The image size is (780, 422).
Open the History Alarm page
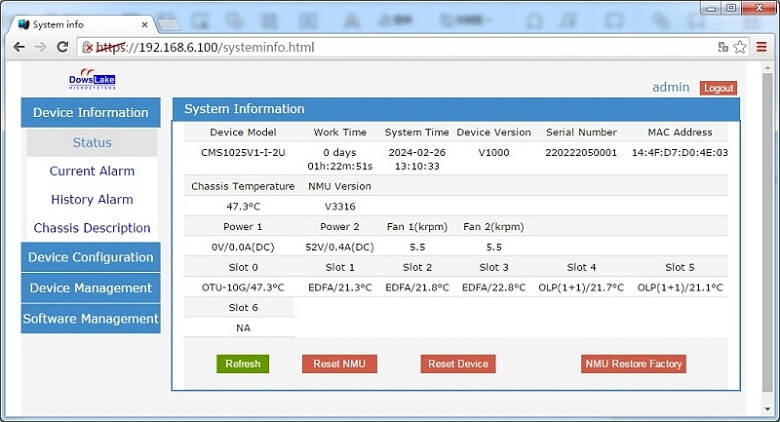(92, 199)
